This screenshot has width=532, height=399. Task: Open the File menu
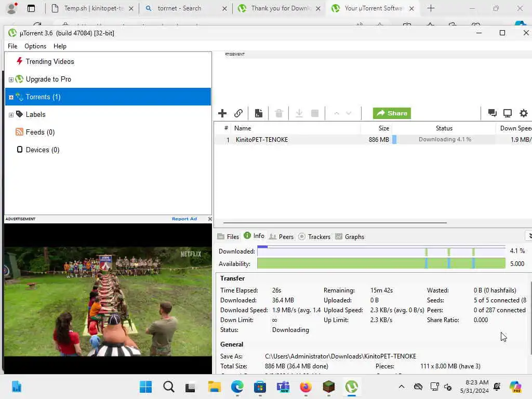tap(12, 46)
